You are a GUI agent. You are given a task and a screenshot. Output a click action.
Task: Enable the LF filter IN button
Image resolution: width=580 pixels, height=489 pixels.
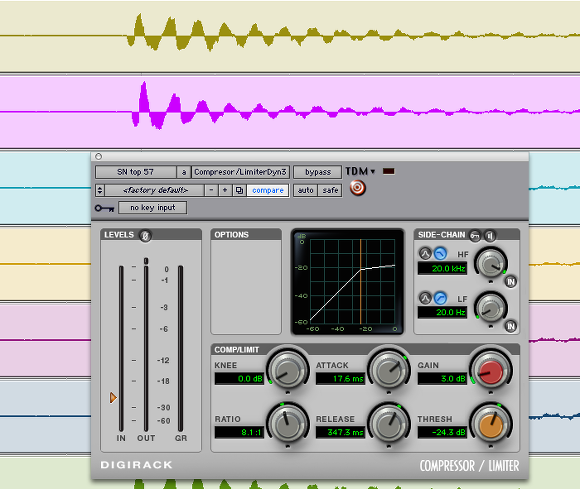[x=511, y=326]
